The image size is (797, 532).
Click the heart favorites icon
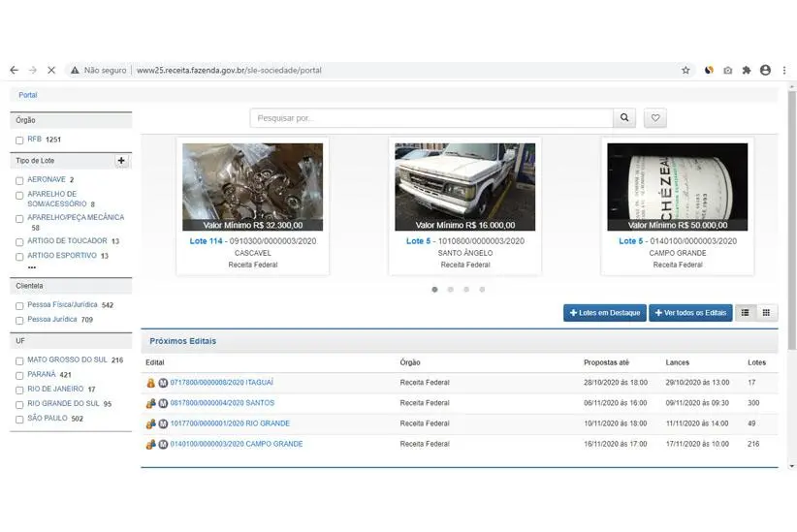[655, 118]
